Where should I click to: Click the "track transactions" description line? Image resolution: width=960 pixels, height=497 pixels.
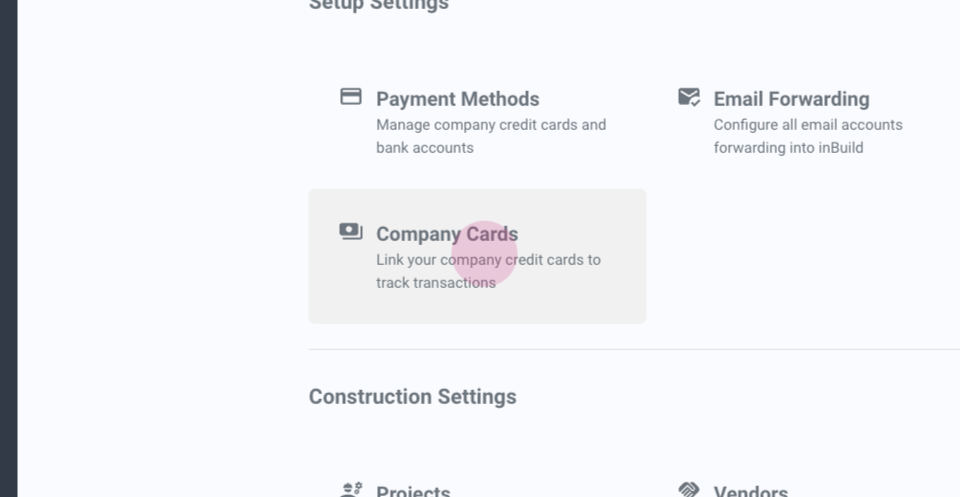436,283
